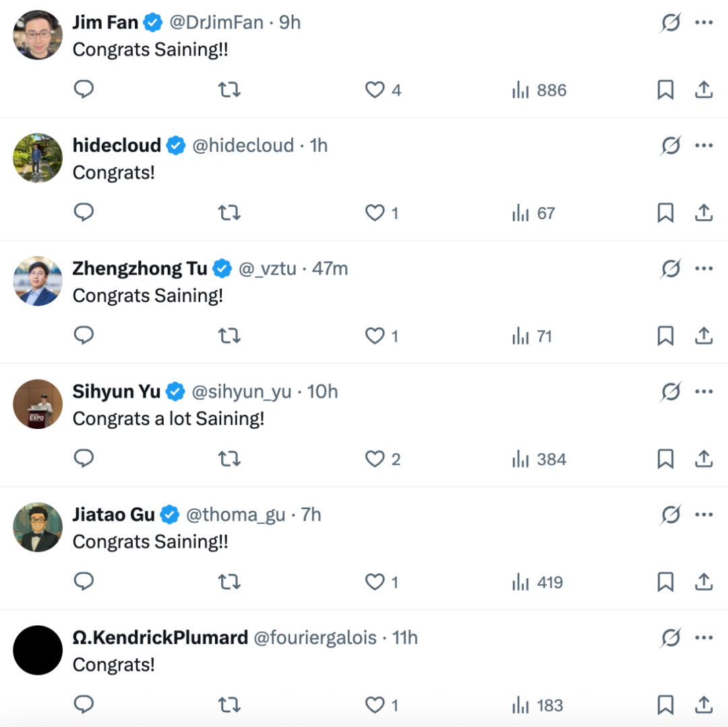Viewport: 728px width, 727px height.
Task: Open @DrJimFan profile handle
Action: (x=216, y=22)
